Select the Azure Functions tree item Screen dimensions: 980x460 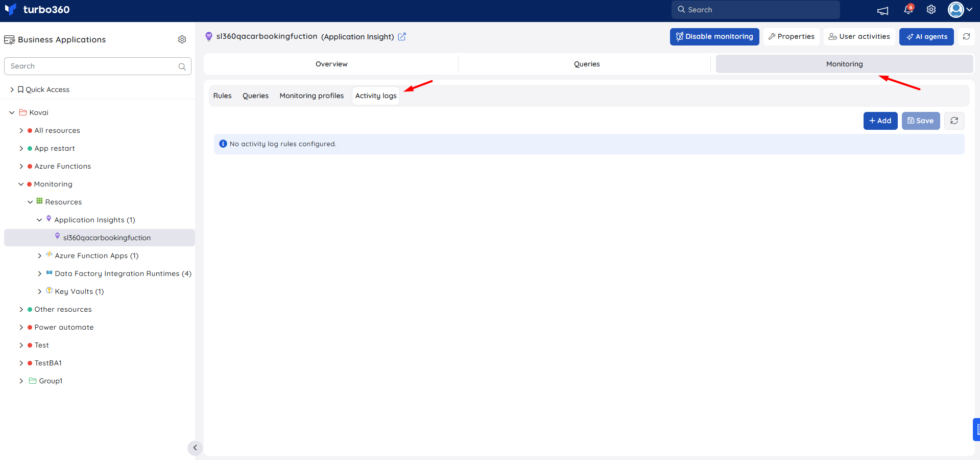coord(62,167)
